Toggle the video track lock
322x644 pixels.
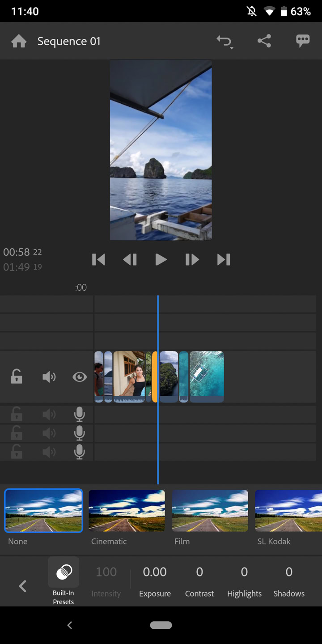tap(17, 377)
